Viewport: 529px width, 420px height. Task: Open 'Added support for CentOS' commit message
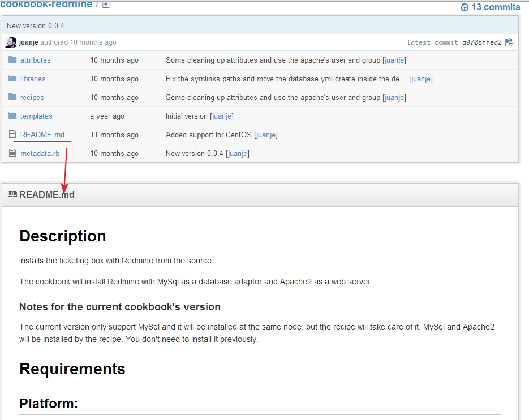point(209,135)
